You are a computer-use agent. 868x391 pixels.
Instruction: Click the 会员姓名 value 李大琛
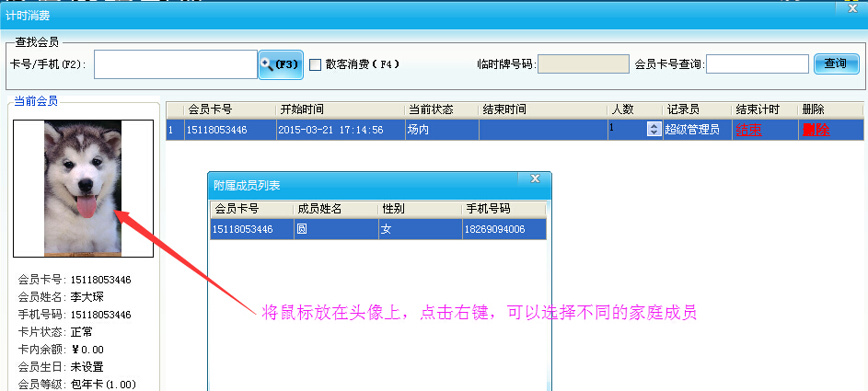87,297
